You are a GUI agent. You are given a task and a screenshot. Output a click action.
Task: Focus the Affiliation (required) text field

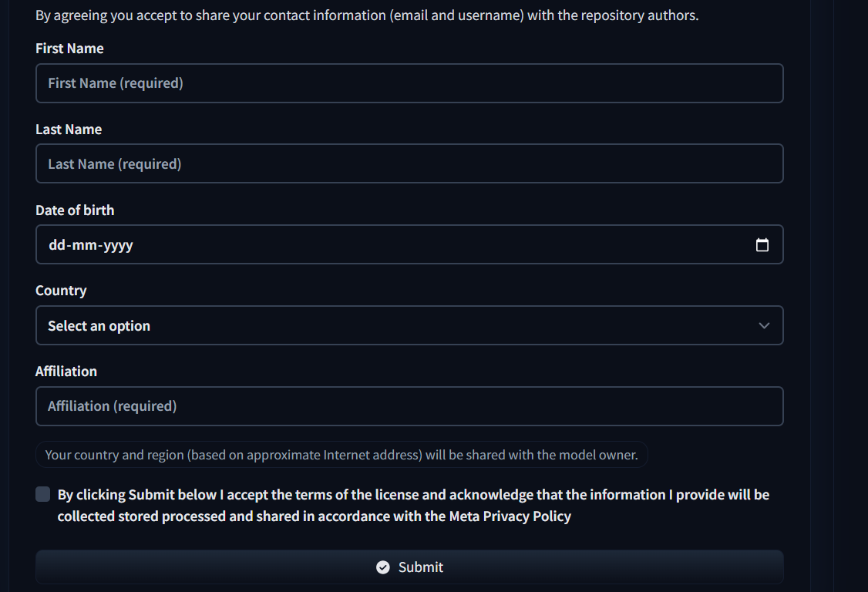point(409,406)
